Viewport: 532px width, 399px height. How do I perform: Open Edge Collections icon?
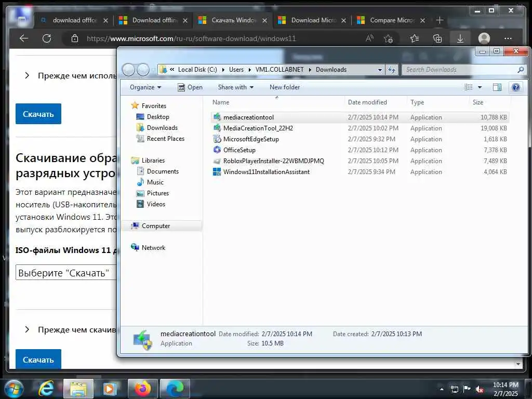click(x=437, y=38)
